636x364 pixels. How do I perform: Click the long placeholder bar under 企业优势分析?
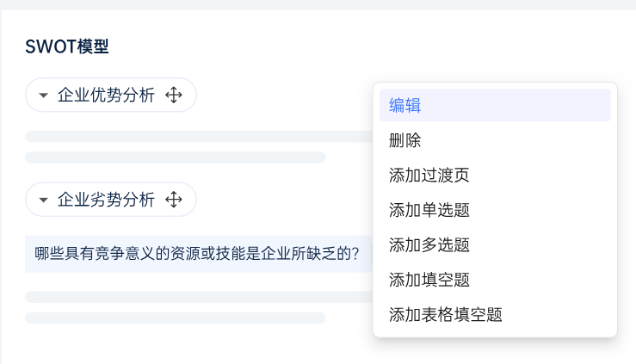pos(198,136)
